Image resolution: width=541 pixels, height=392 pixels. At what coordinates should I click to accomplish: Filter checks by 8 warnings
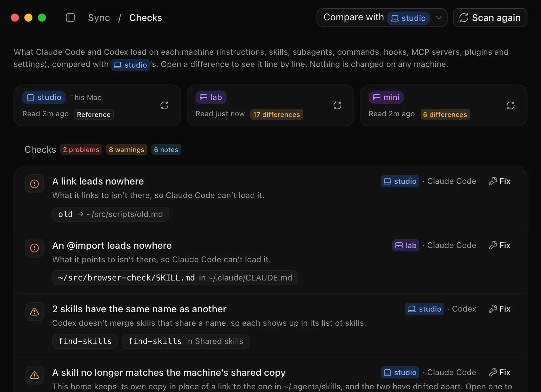coord(127,150)
